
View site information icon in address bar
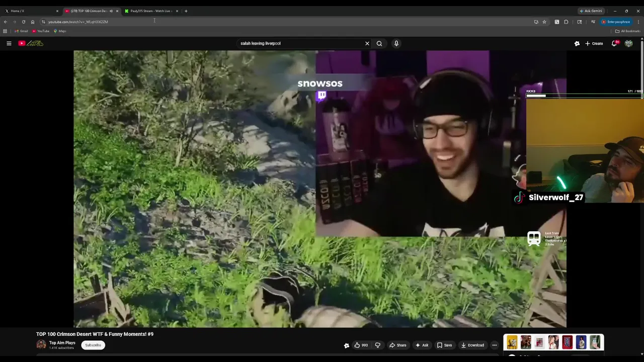43,22
